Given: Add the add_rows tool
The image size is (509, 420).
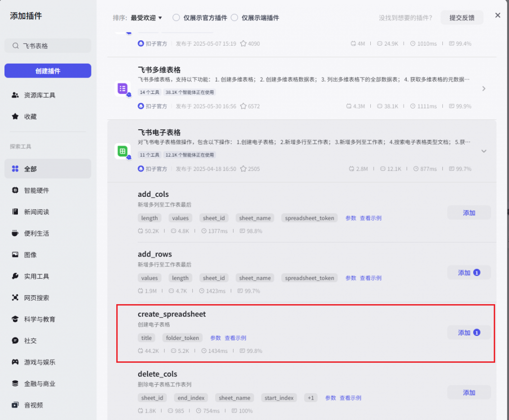Looking at the screenshot, I should tap(469, 273).
